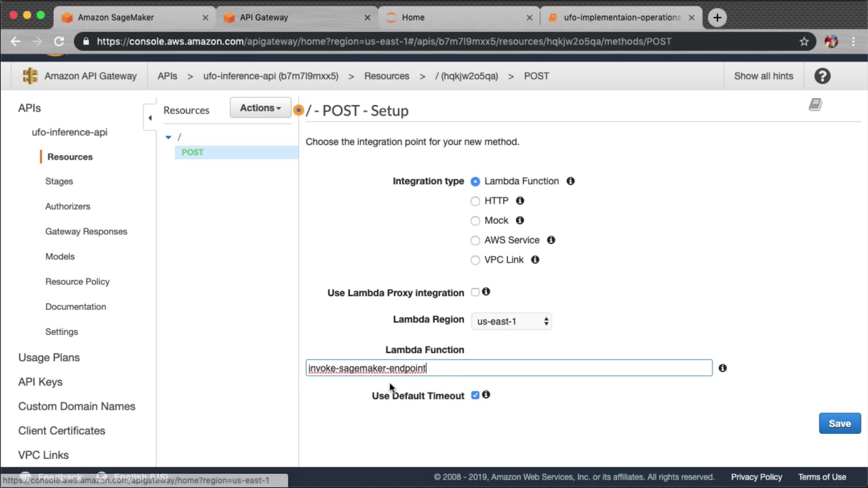868x488 pixels.
Task: Select the HTTP integration type
Action: (475, 201)
